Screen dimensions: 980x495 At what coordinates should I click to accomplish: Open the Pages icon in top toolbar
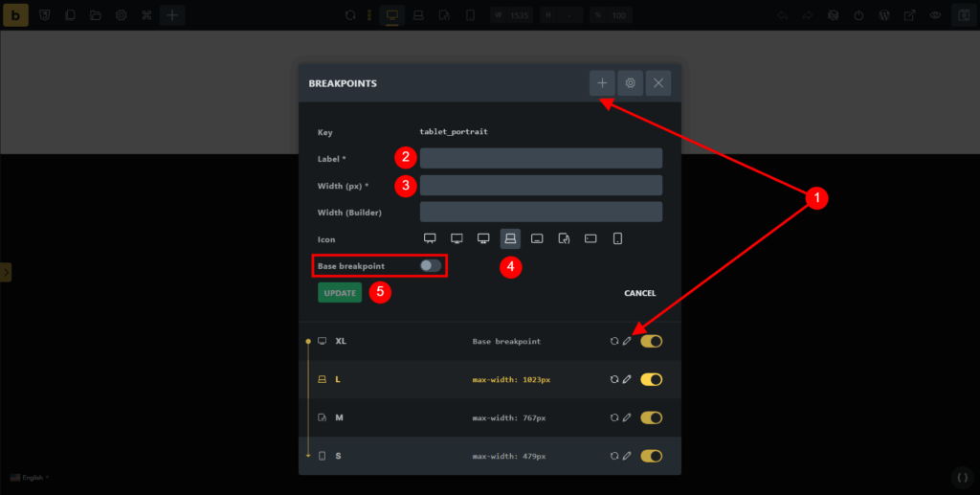coord(70,15)
